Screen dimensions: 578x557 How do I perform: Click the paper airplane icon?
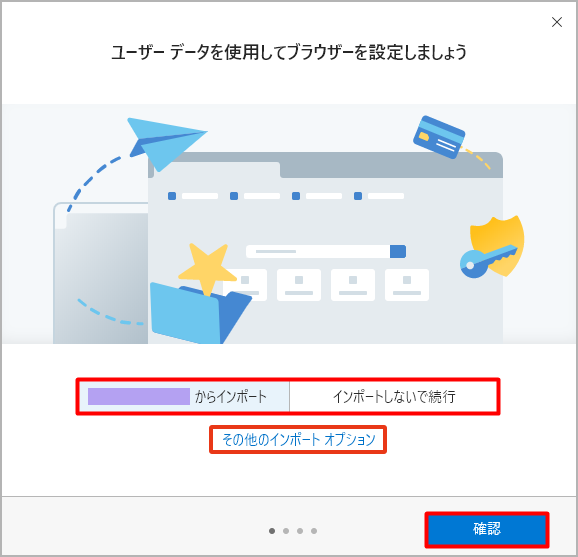point(166,143)
